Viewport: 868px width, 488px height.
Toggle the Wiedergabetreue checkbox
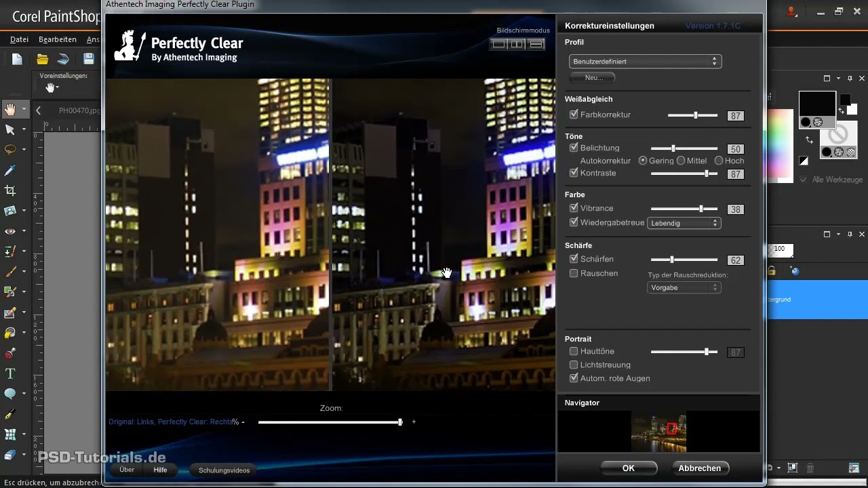pos(574,222)
